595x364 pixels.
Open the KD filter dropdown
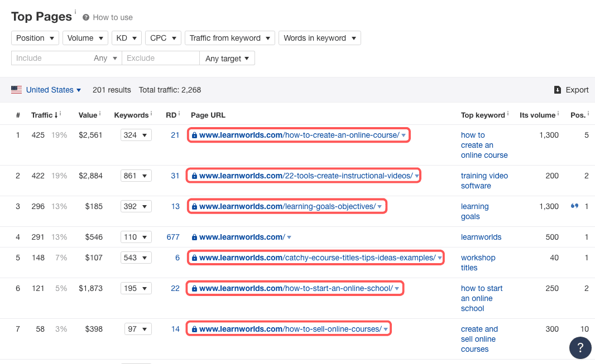[126, 37]
